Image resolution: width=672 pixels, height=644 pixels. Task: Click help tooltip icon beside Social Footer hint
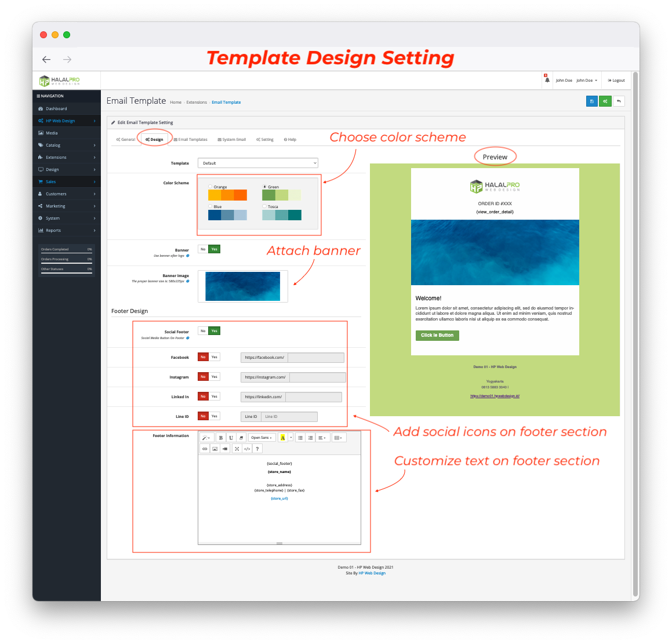[x=188, y=338]
